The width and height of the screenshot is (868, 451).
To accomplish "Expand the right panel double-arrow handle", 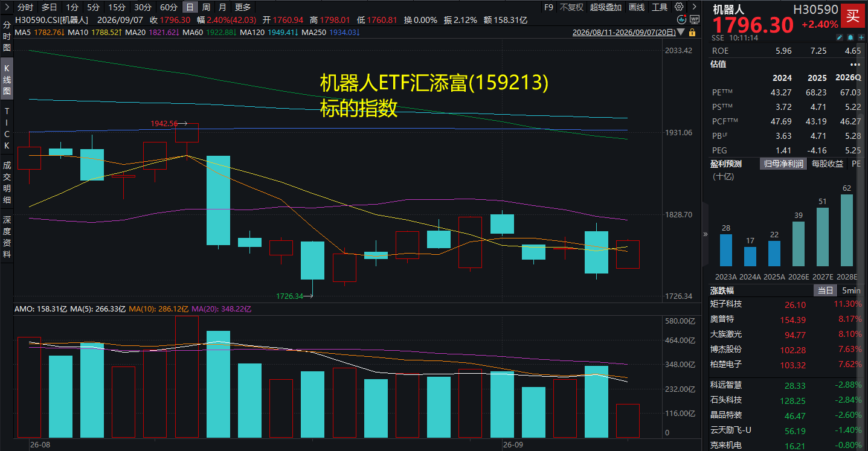I will 705,234.
